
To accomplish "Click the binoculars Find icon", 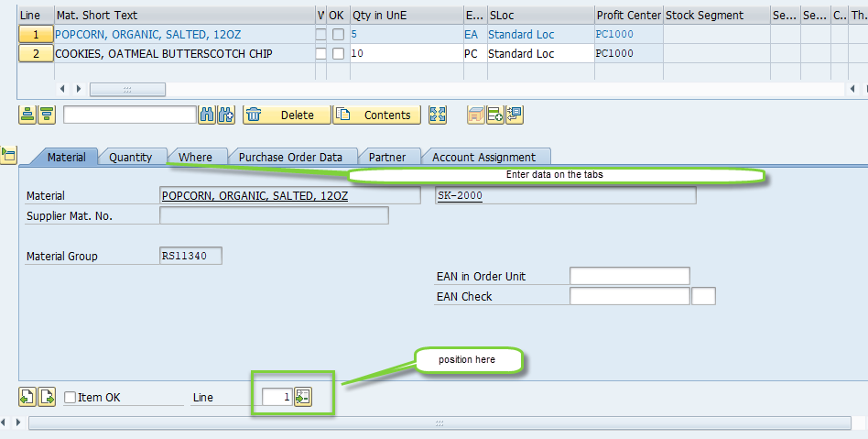I will tap(207, 115).
